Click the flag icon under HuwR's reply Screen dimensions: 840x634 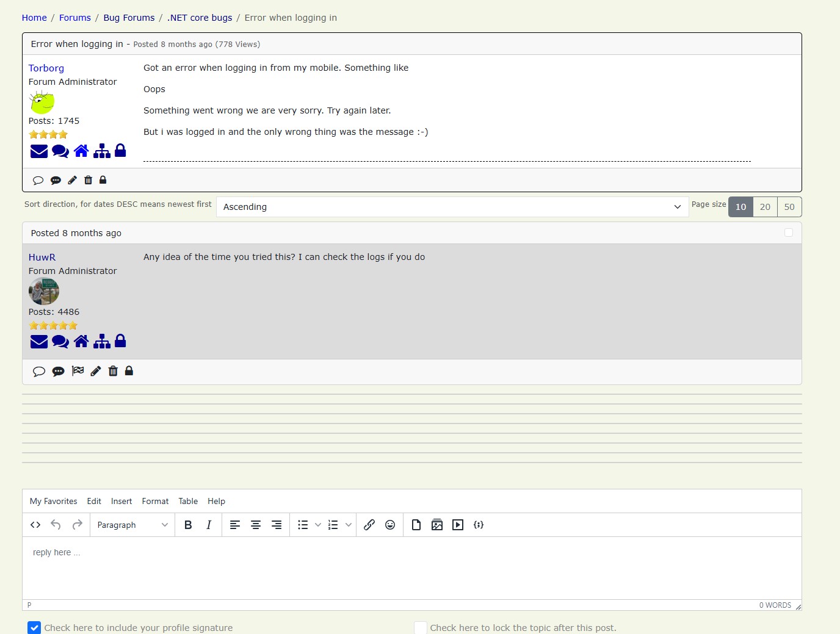coord(78,371)
